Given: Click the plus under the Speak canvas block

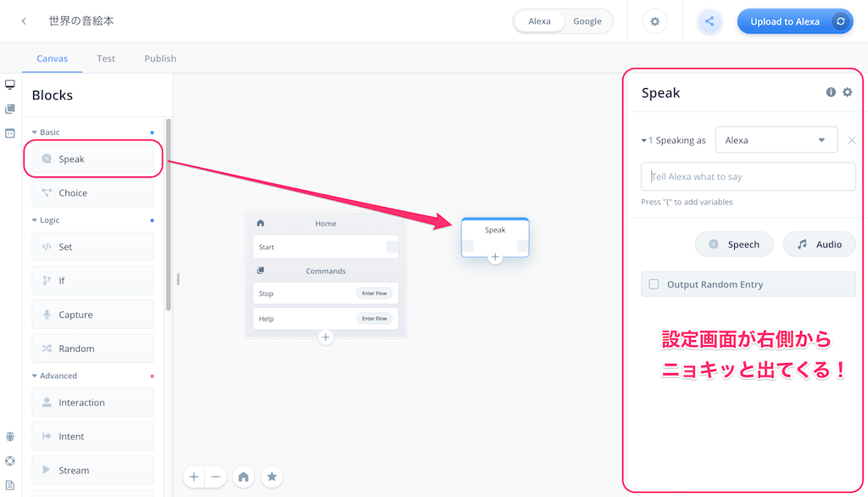Looking at the screenshot, I should 495,256.
